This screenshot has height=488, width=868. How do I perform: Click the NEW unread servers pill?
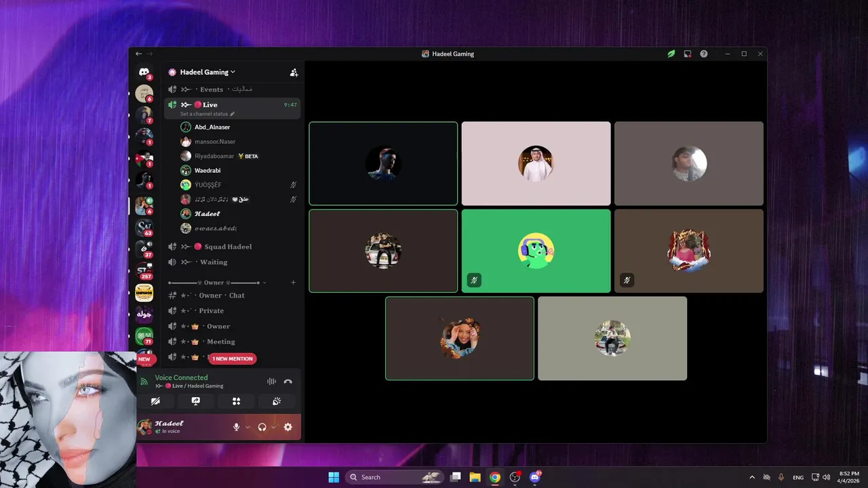coord(144,359)
